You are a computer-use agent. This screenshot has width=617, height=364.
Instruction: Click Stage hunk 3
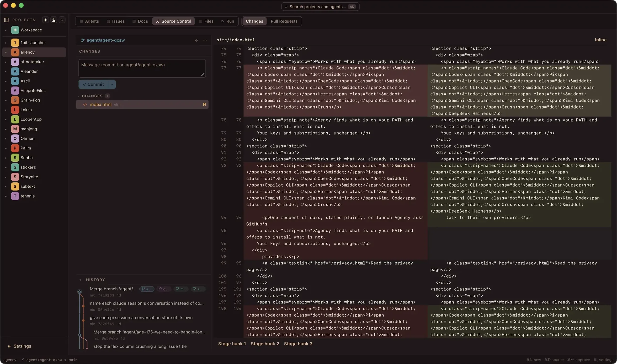click(298, 344)
